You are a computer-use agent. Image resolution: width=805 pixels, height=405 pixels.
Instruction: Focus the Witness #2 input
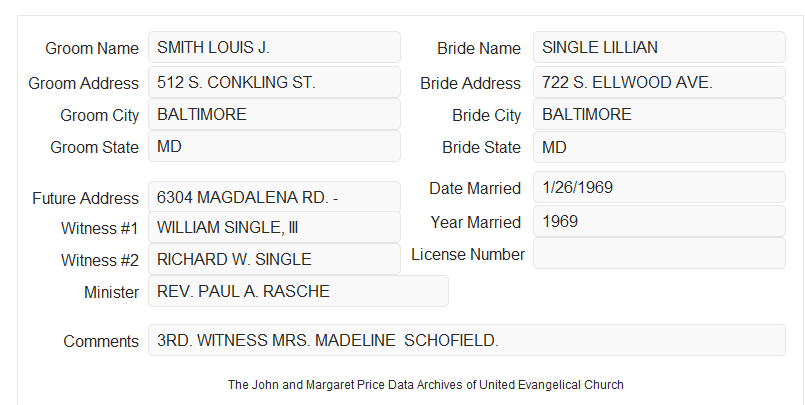pos(274,259)
